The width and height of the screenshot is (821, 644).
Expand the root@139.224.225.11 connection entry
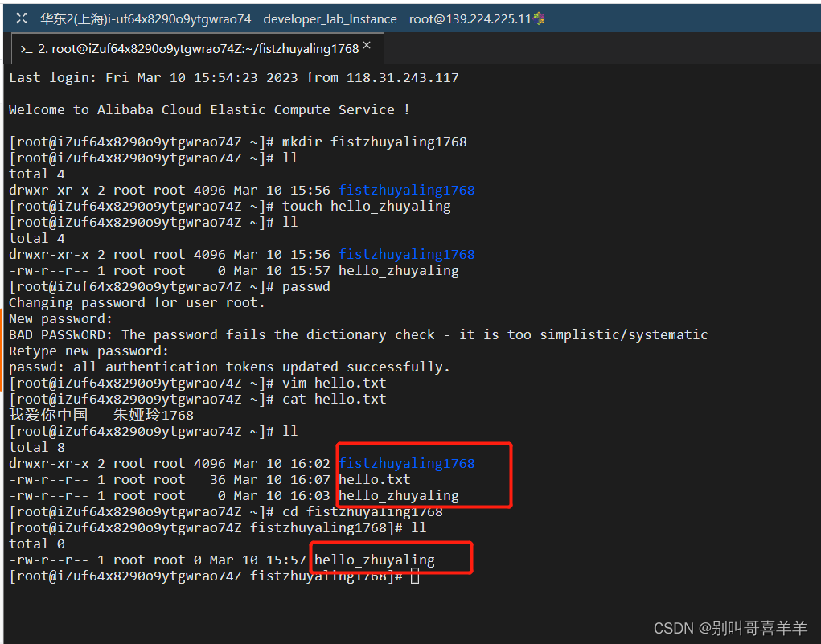click(471, 18)
